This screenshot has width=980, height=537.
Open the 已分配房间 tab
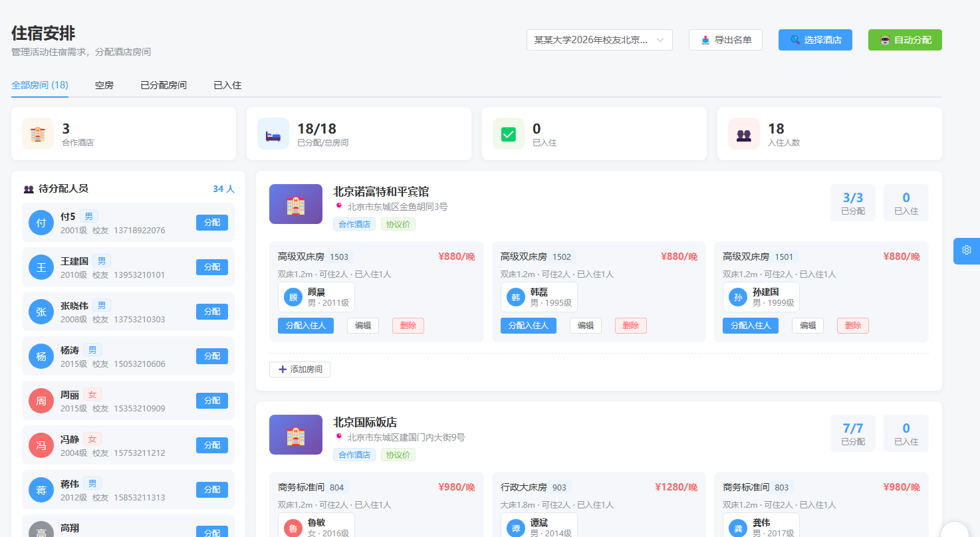coord(164,85)
